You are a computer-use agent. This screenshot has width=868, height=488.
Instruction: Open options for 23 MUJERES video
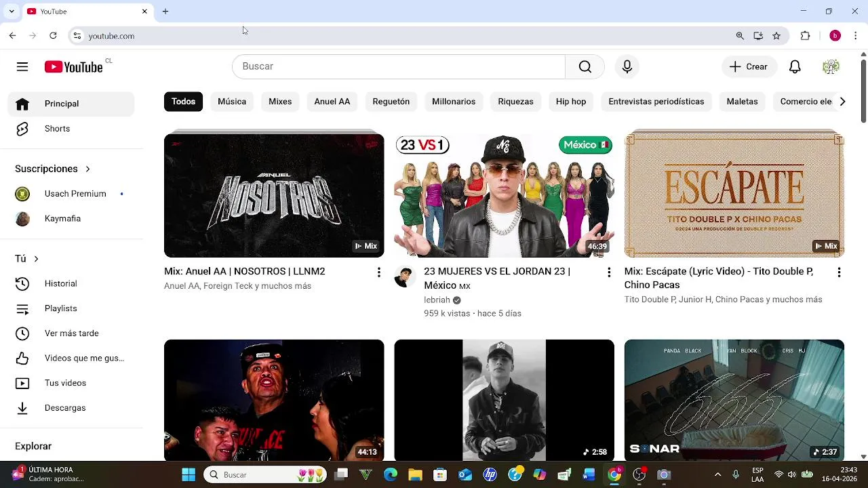pyautogui.click(x=609, y=272)
